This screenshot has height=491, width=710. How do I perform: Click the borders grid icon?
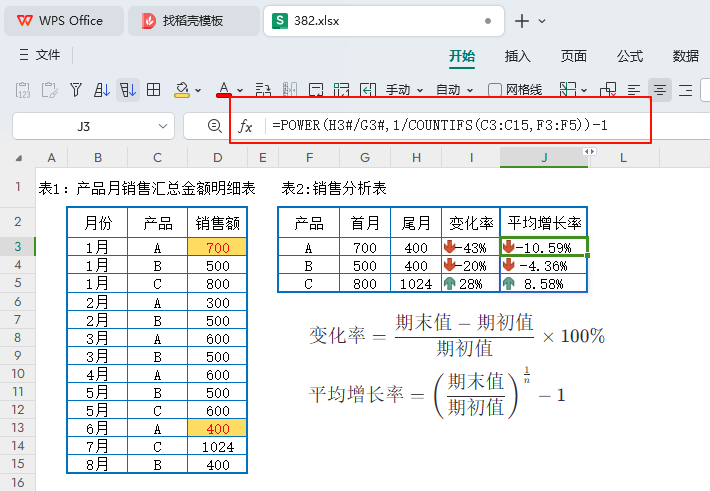(154, 90)
